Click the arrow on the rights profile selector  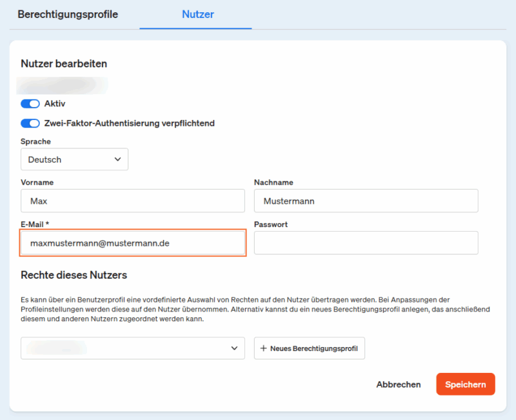(235, 348)
